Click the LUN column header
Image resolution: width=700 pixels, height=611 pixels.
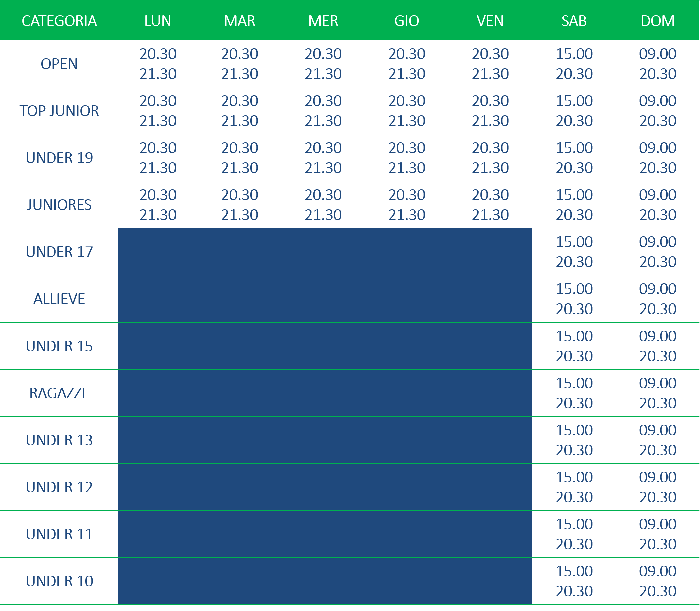click(x=158, y=21)
